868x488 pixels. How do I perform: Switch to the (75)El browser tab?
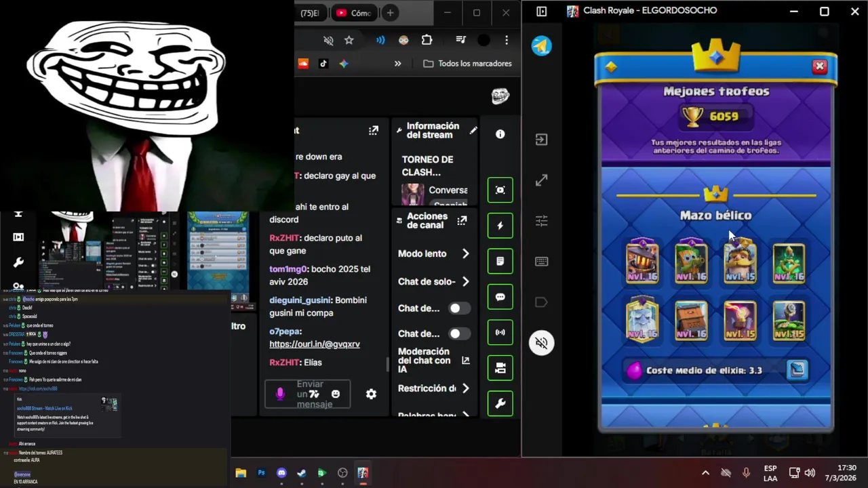tap(311, 13)
